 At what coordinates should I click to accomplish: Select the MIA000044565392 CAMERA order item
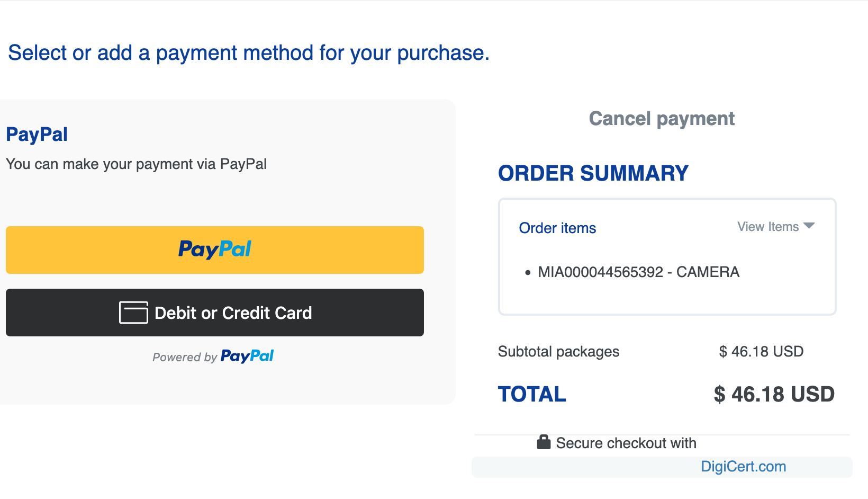click(x=638, y=272)
